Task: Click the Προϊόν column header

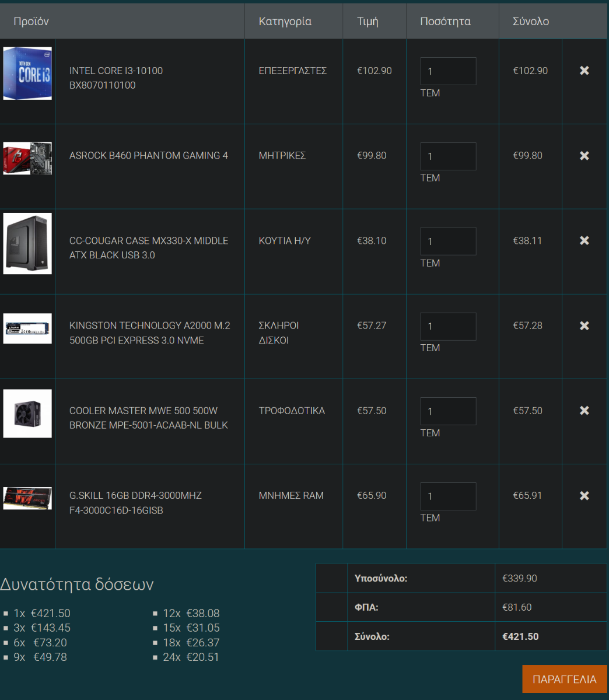Action: click(32, 22)
